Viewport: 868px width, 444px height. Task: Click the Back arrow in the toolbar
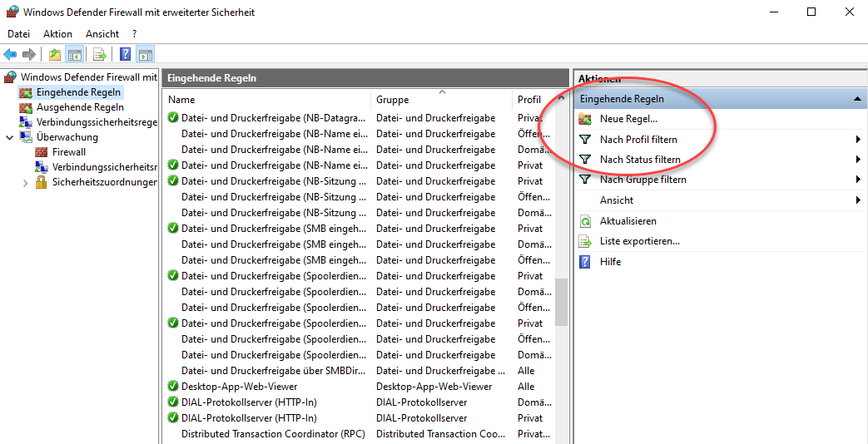10,54
